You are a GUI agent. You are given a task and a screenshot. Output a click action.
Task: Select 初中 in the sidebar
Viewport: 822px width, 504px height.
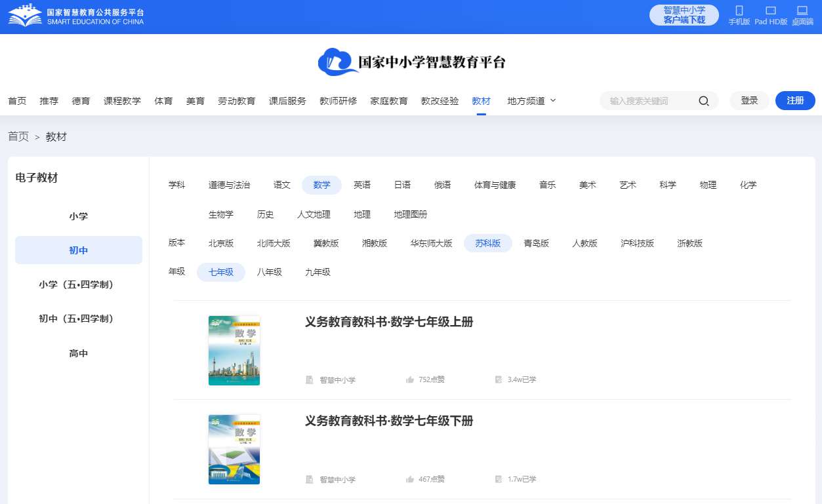[79, 250]
